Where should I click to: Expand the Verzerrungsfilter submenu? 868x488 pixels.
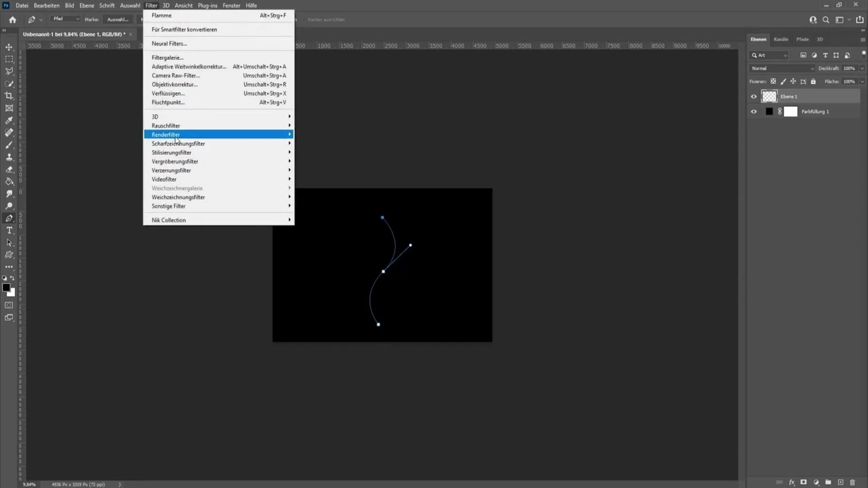click(219, 170)
